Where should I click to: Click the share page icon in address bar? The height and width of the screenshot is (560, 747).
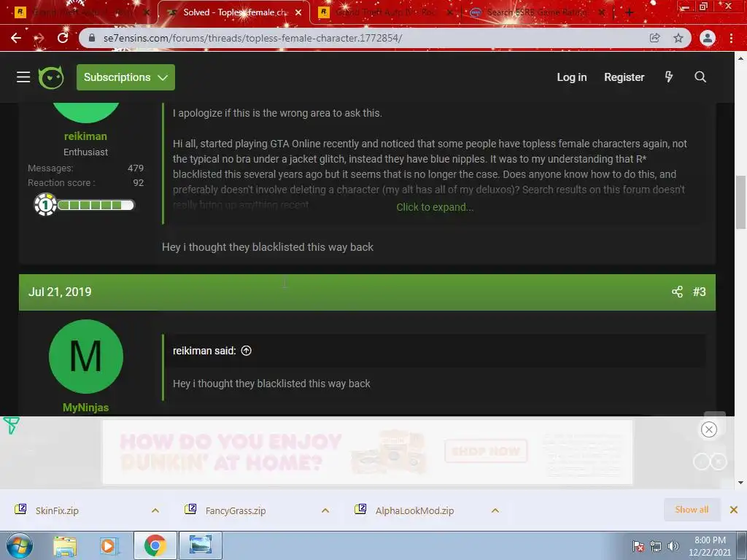(654, 38)
